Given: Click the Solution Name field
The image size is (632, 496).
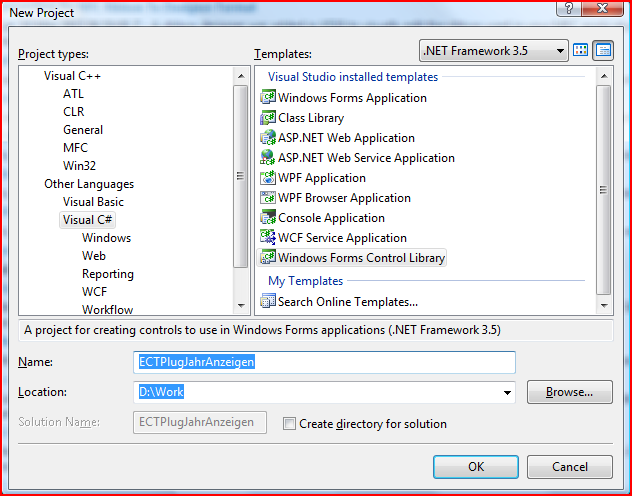Looking at the screenshot, I should tap(200, 422).
